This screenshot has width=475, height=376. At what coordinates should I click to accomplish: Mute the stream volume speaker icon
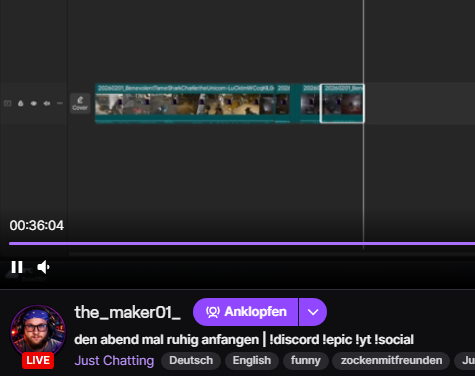coord(44,267)
